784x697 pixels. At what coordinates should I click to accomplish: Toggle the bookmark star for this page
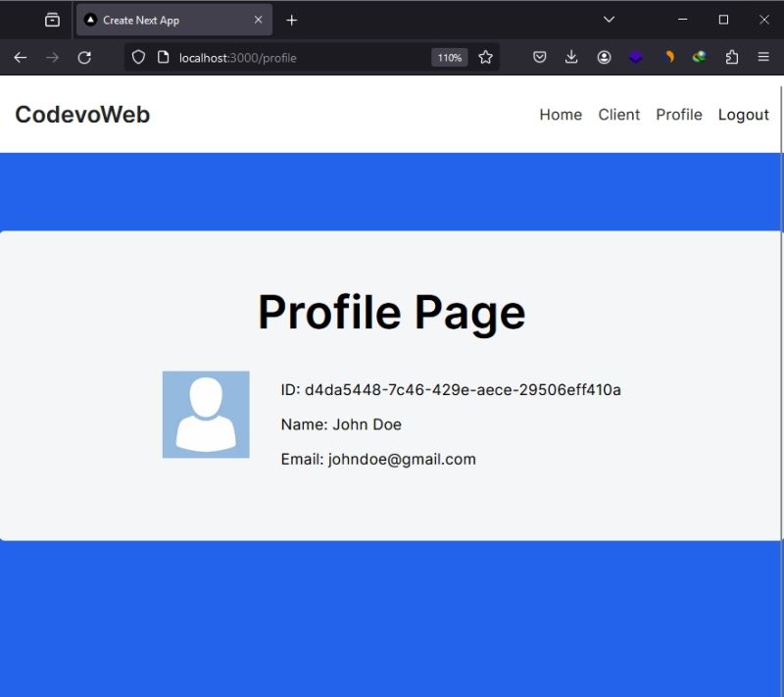(x=486, y=57)
